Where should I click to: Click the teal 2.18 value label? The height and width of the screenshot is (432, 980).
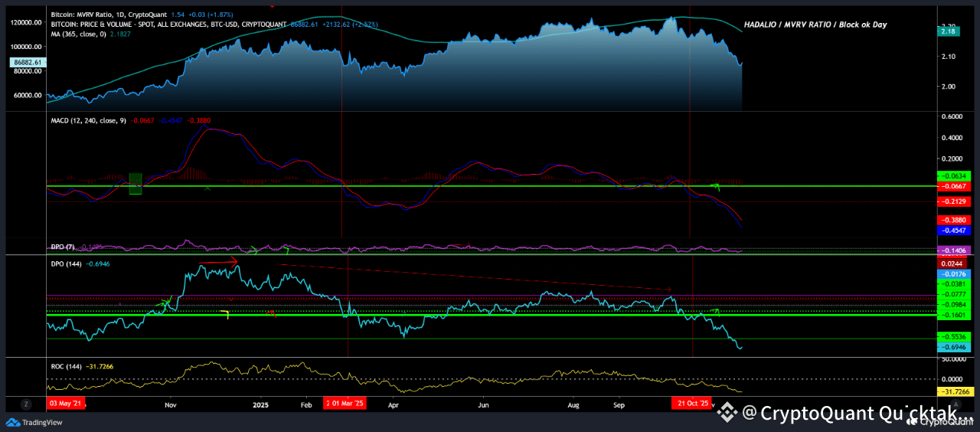point(946,31)
